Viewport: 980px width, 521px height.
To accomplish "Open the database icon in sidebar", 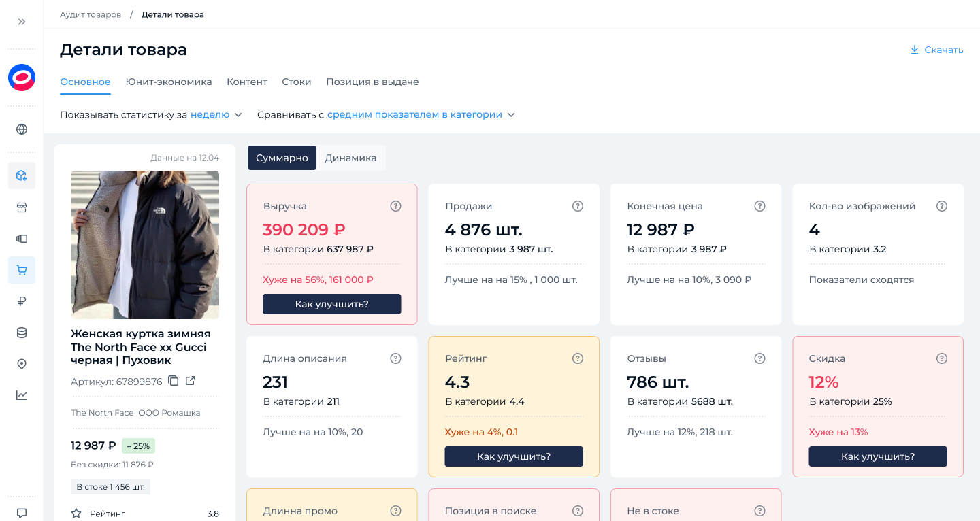I will [x=22, y=333].
